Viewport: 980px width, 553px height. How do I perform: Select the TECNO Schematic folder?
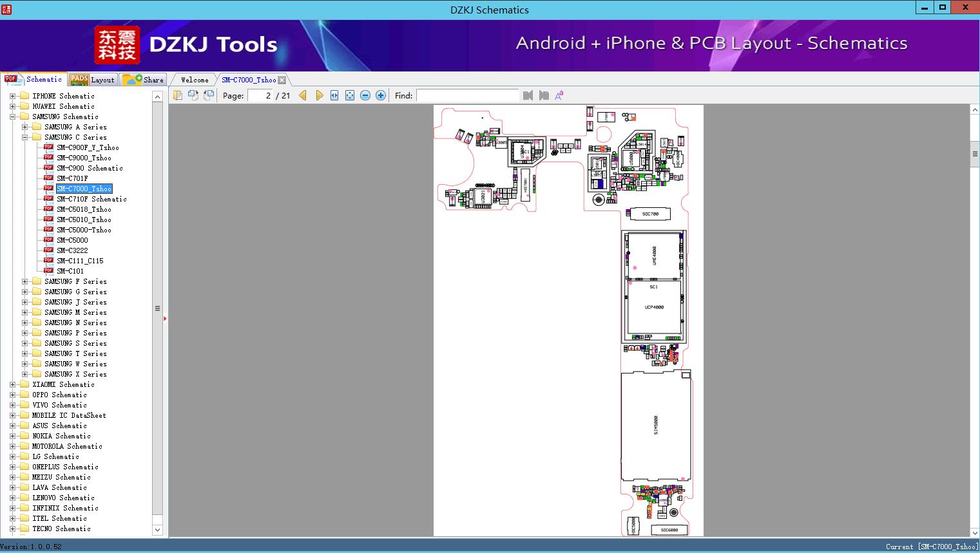61,529
